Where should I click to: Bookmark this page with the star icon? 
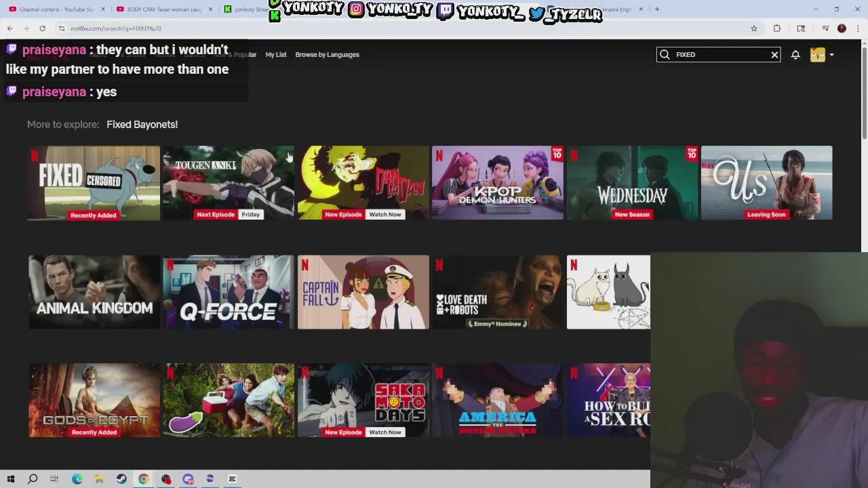753,28
